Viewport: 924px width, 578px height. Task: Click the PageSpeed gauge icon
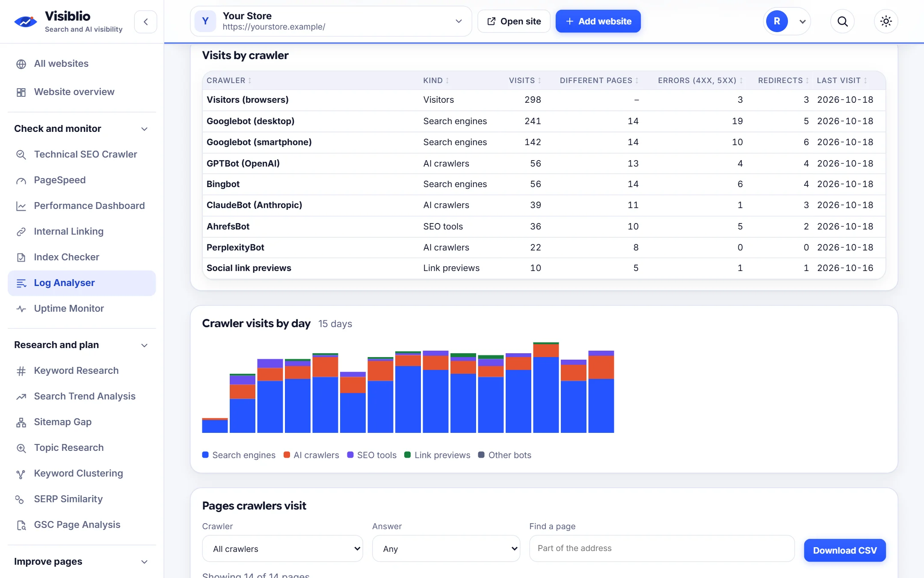(x=21, y=180)
